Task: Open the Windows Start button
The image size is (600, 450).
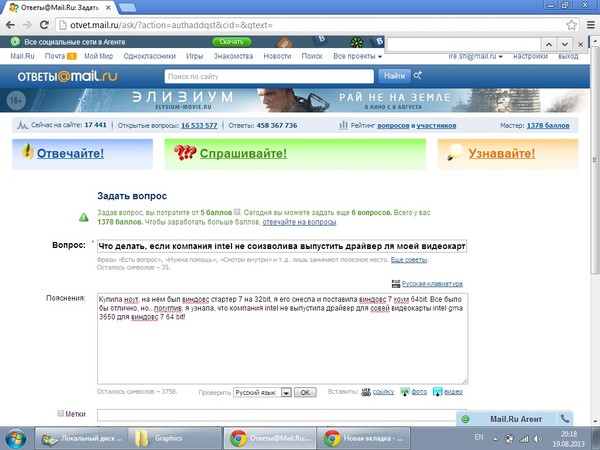Action: pos(15,439)
